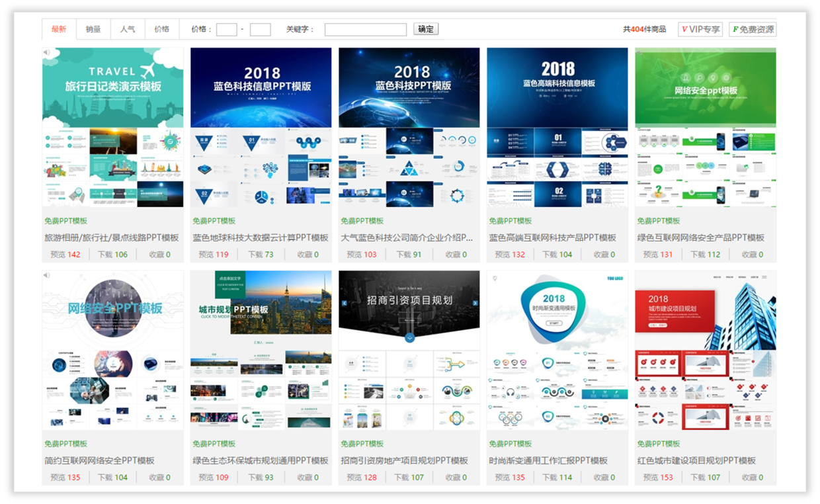Click 下载 106 on travel template
The height and width of the screenshot is (504, 820).
[113, 255]
